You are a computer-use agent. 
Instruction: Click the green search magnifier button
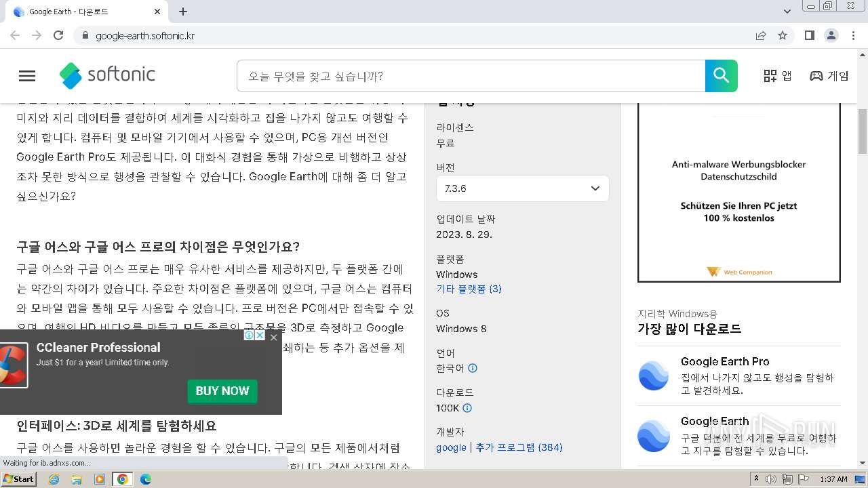point(721,76)
